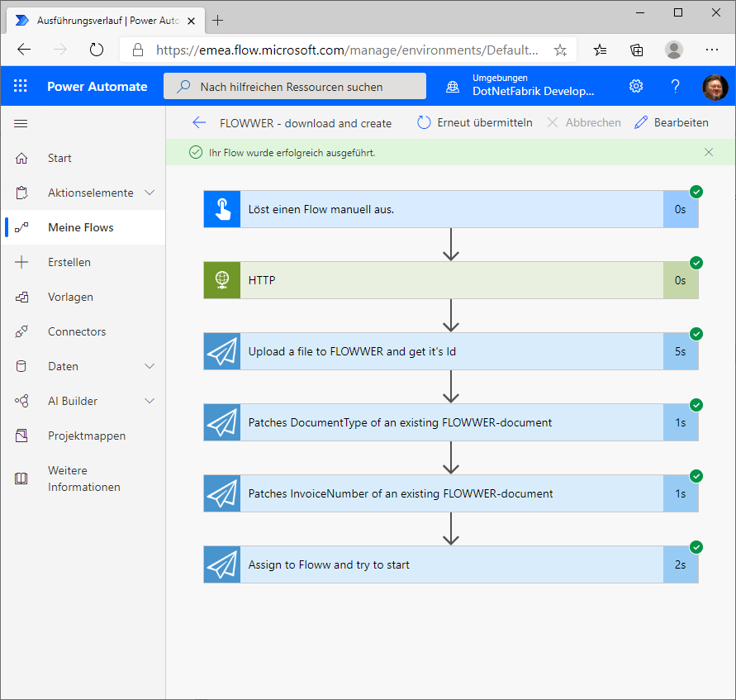This screenshot has height=700, width=736.
Task: Click the Vorlagen templates icon
Action: tap(21, 297)
